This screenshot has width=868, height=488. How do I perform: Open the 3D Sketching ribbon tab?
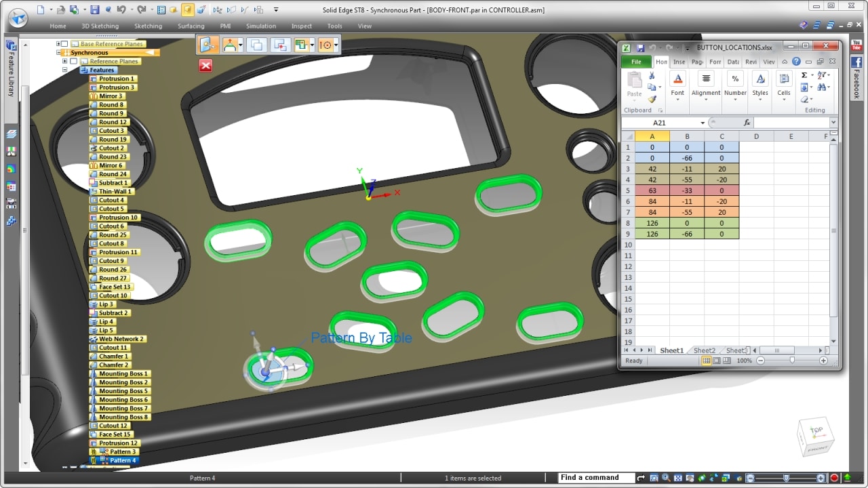point(100,26)
